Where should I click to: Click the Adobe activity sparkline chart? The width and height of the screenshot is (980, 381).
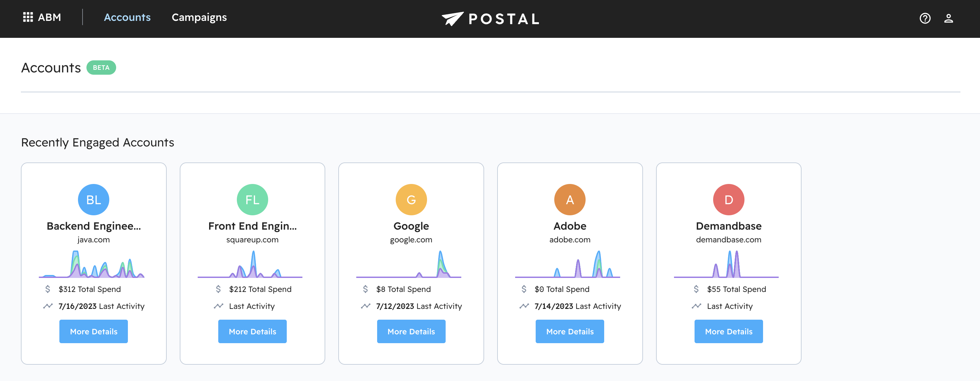click(x=567, y=265)
